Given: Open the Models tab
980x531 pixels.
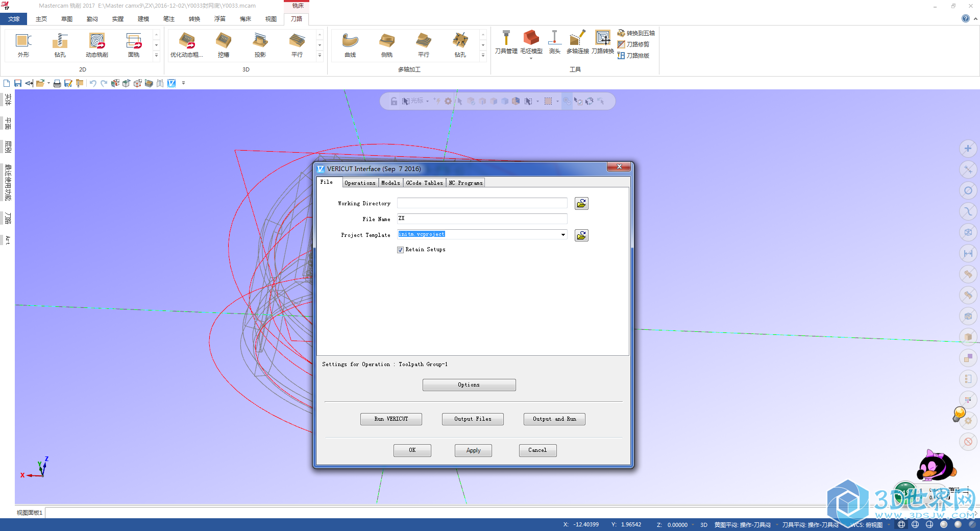Looking at the screenshot, I should (390, 183).
